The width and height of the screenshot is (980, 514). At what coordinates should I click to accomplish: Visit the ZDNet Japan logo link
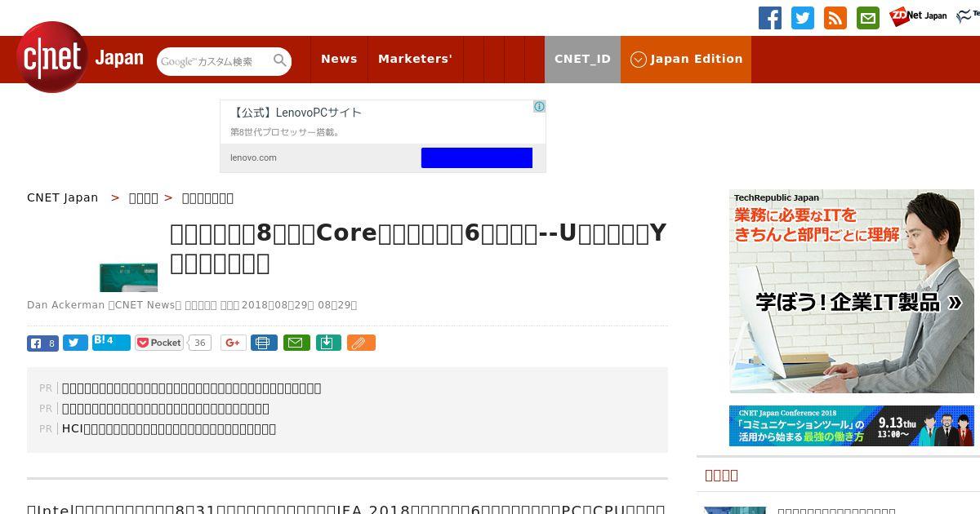pyautogui.click(x=918, y=16)
